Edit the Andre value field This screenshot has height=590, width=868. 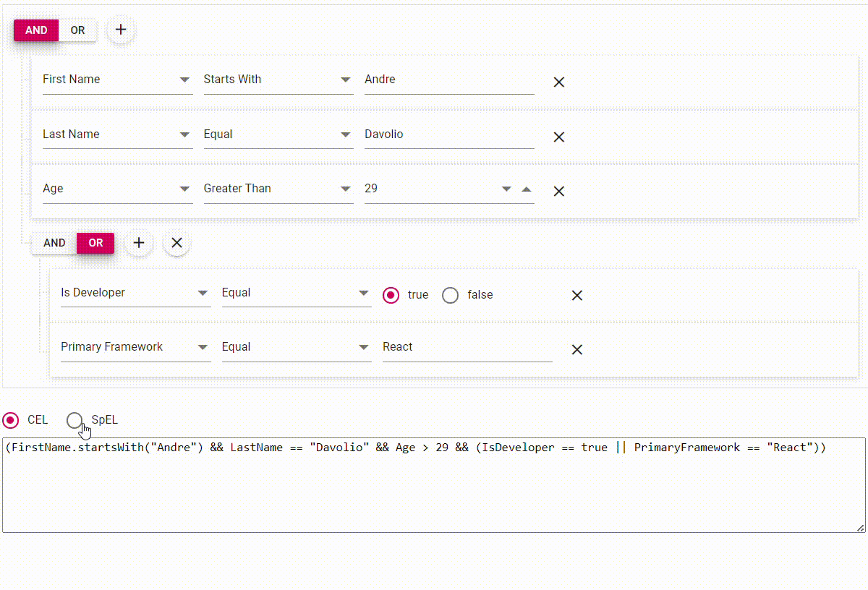pyautogui.click(x=449, y=80)
